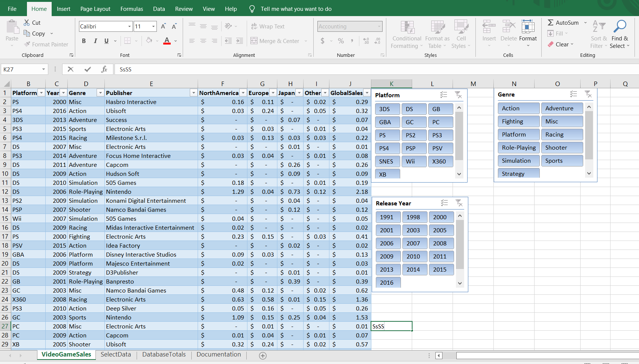The image size is (639, 364).
Task: Expand the Fill Color dropdown
Action: point(156,41)
